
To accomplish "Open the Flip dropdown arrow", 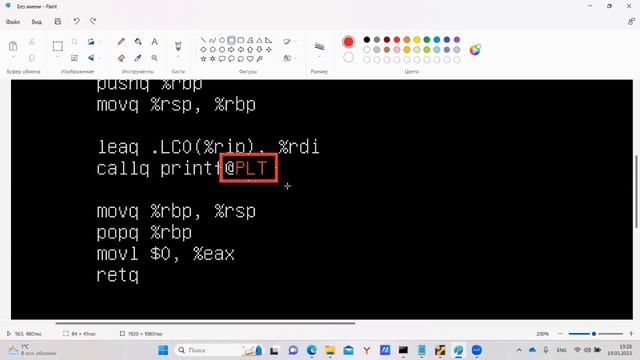I will (99, 58).
